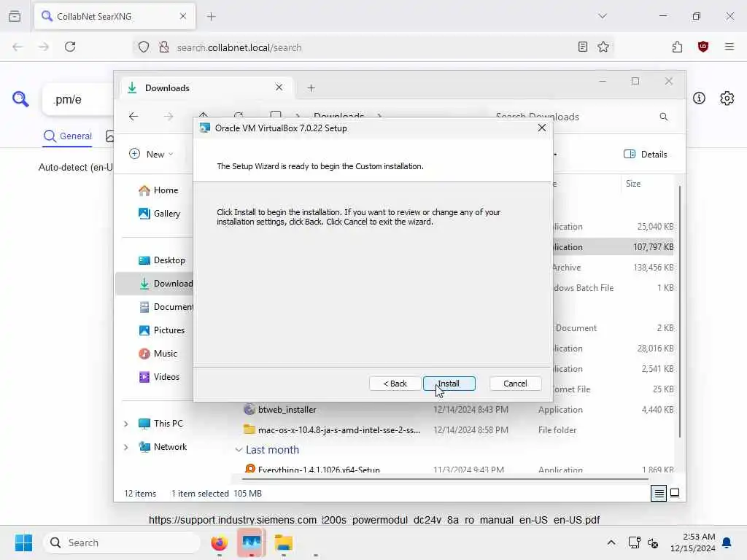Click the Explorer horizontal scrollbar
Image resolution: width=747 pixels, height=560 pixels.
(x=446, y=478)
